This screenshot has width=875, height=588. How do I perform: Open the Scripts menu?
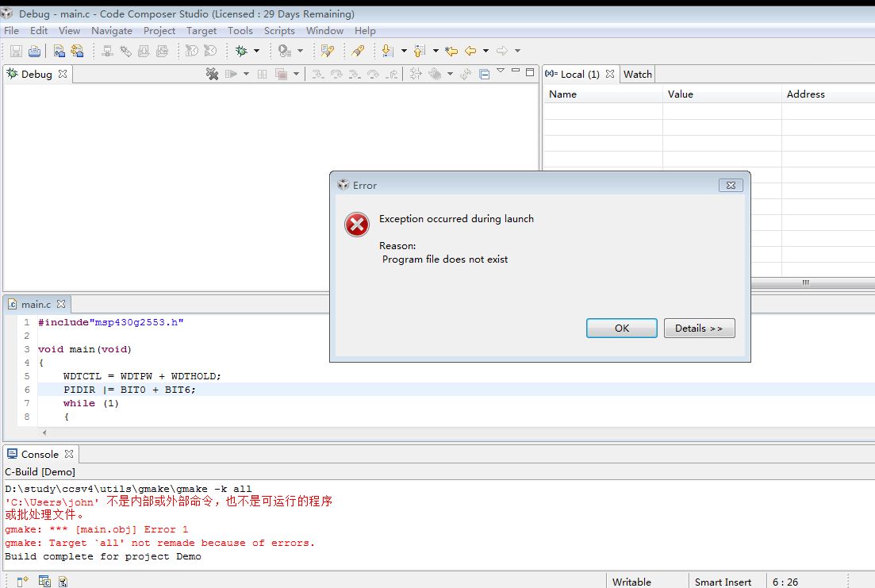click(279, 31)
